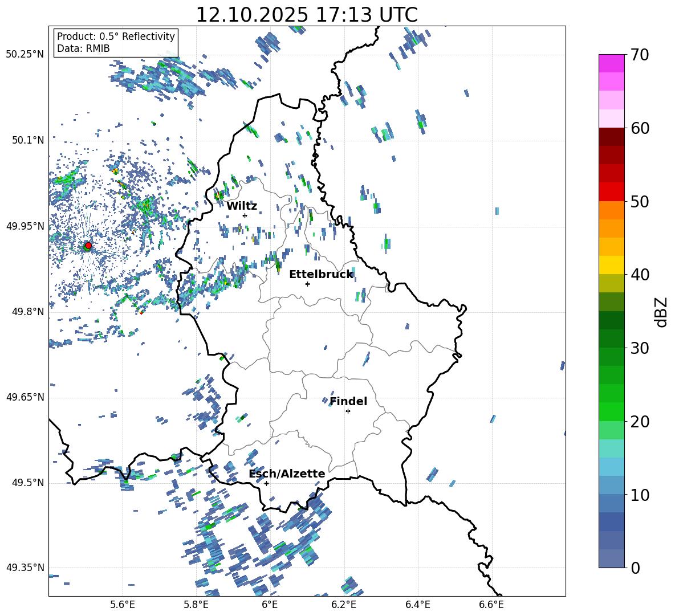Click the 5.6°E longitude tick label
This screenshot has width=675, height=616.
point(123,605)
